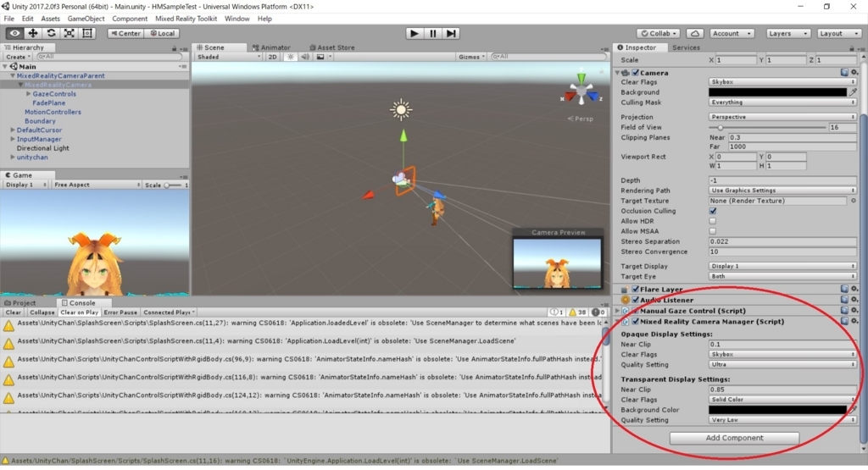Open the Mixed Reality Toolkit menu
868x470 pixels.
[x=186, y=19]
